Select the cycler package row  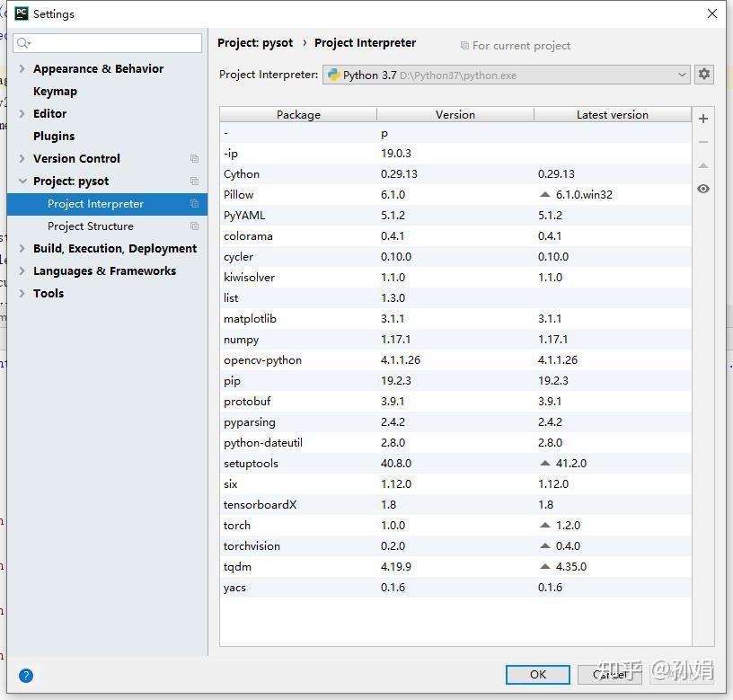coord(455,257)
